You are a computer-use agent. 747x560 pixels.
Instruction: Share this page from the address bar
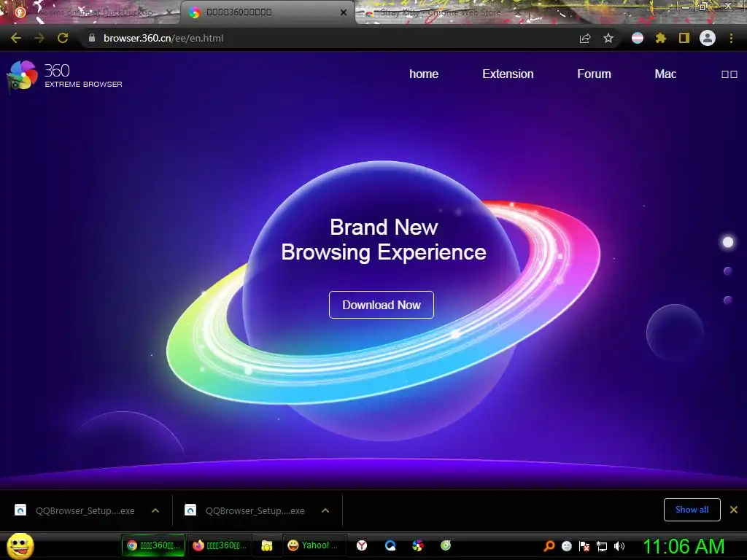[x=585, y=38]
